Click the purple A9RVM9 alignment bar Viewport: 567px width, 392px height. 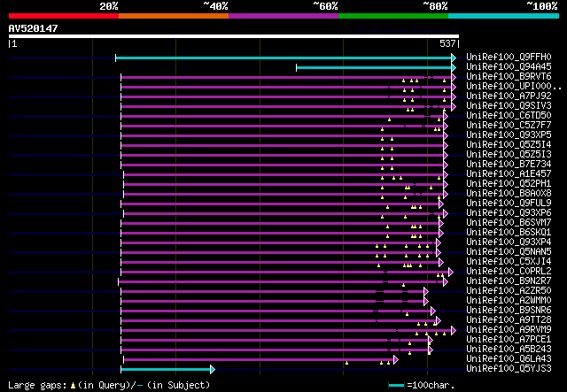pyautogui.click(x=288, y=330)
